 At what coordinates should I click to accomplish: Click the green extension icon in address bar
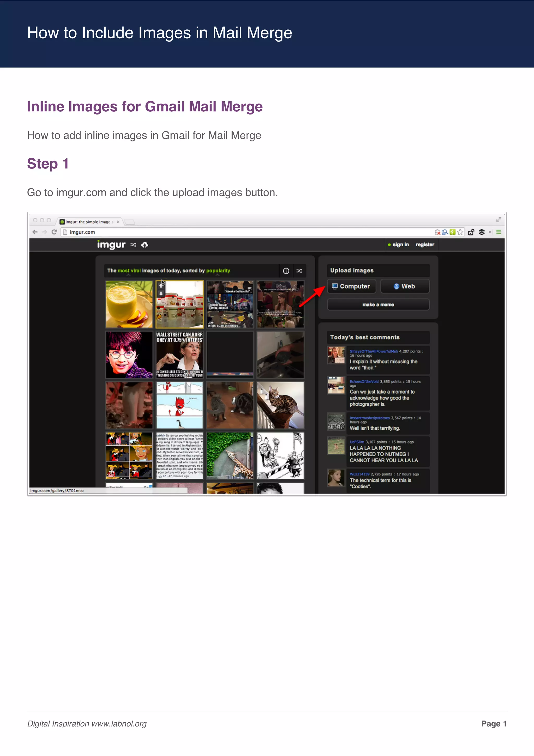453,232
